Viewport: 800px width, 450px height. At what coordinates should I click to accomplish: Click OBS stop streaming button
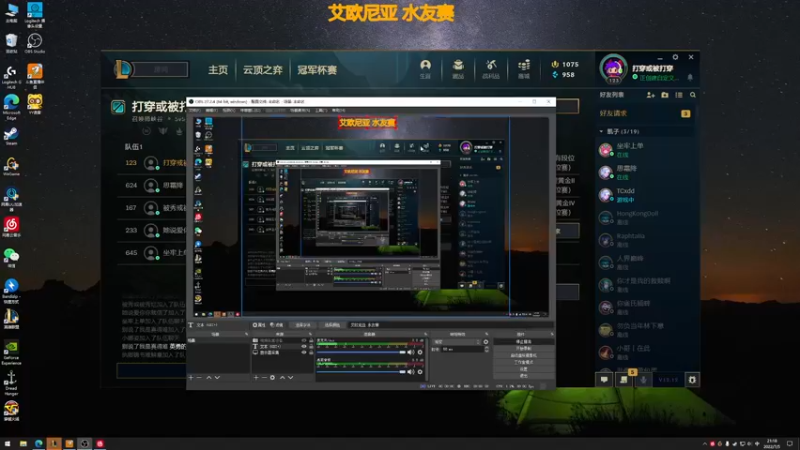(523, 341)
